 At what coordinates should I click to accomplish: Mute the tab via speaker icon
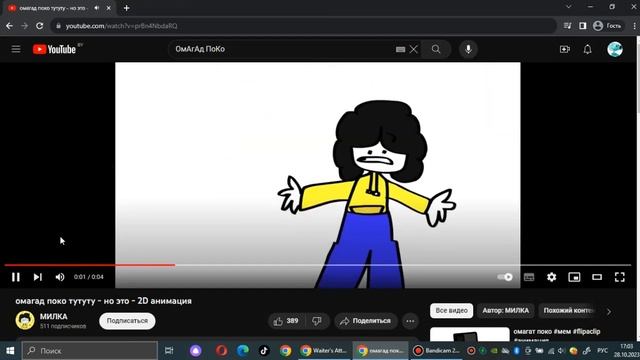(x=97, y=8)
